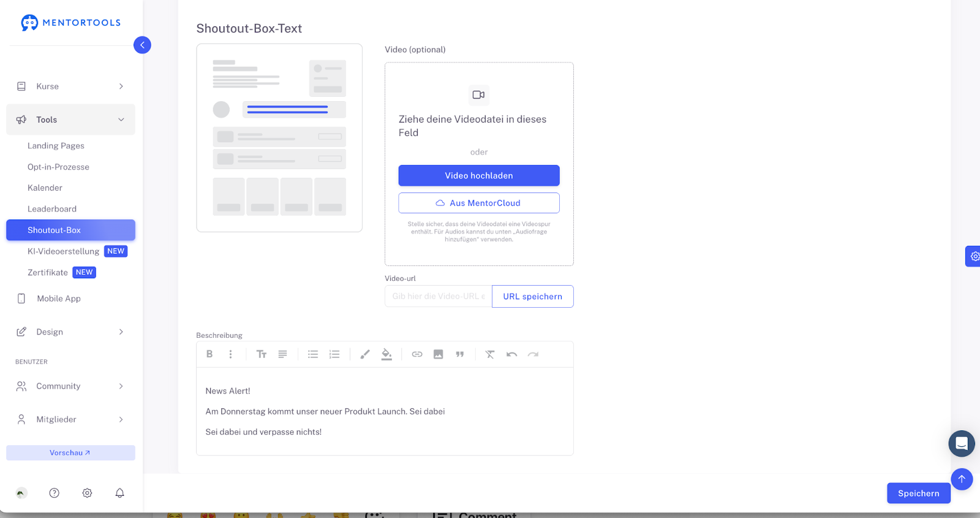Collapse the sidebar with the blue arrow button
Image resolution: width=980 pixels, height=518 pixels.
(x=142, y=45)
